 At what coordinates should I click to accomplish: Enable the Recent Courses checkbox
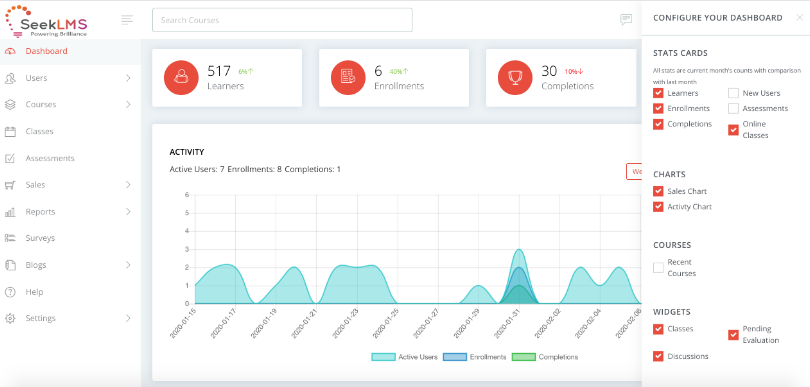(658, 268)
